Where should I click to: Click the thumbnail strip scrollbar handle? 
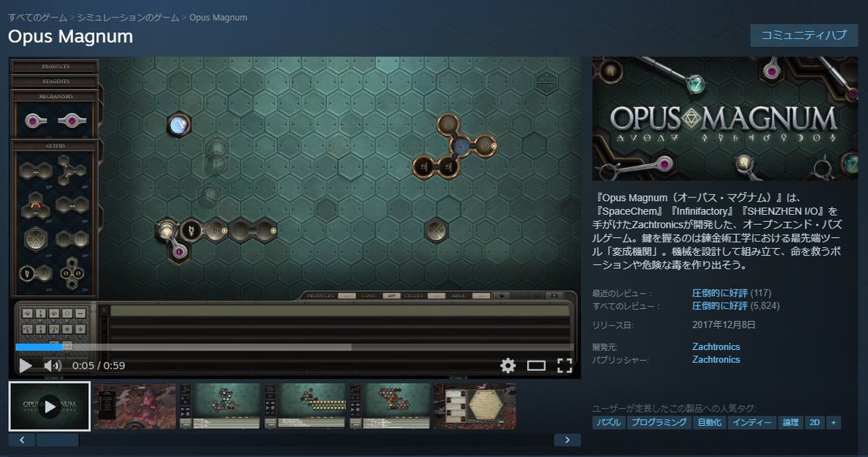click(x=57, y=439)
